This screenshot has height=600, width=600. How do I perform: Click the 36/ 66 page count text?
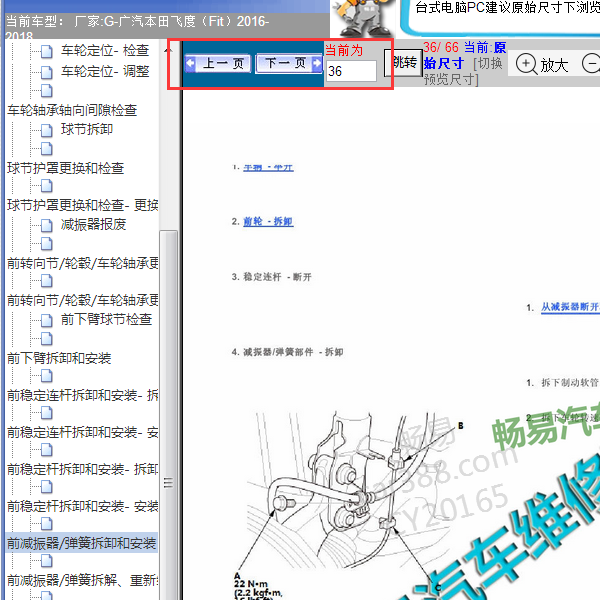point(441,47)
